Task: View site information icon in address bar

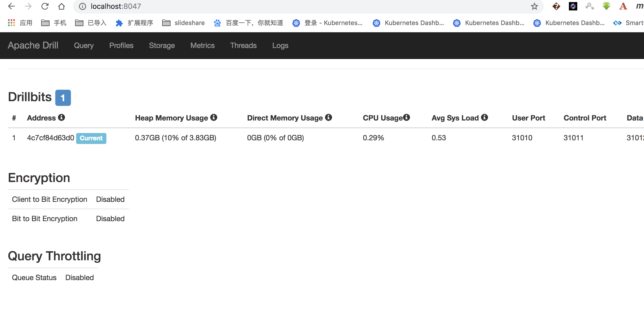Action: [x=82, y=7]
